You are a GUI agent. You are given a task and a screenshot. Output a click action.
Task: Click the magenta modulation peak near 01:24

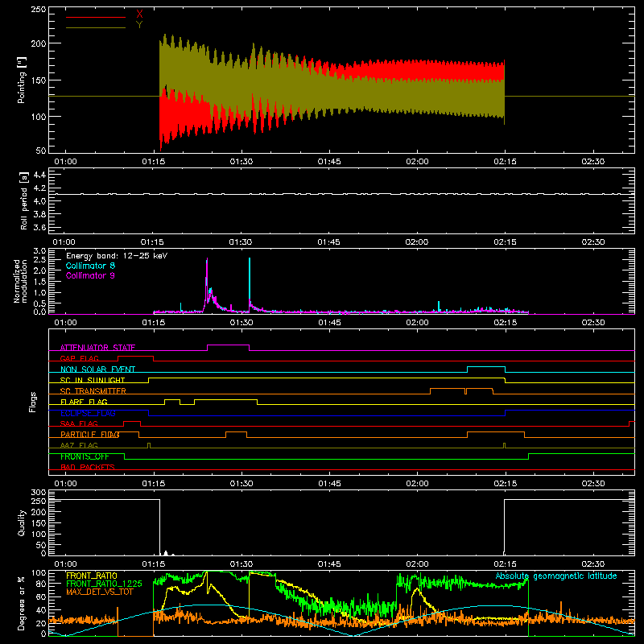pyautogui.click(x=207, y=283)
